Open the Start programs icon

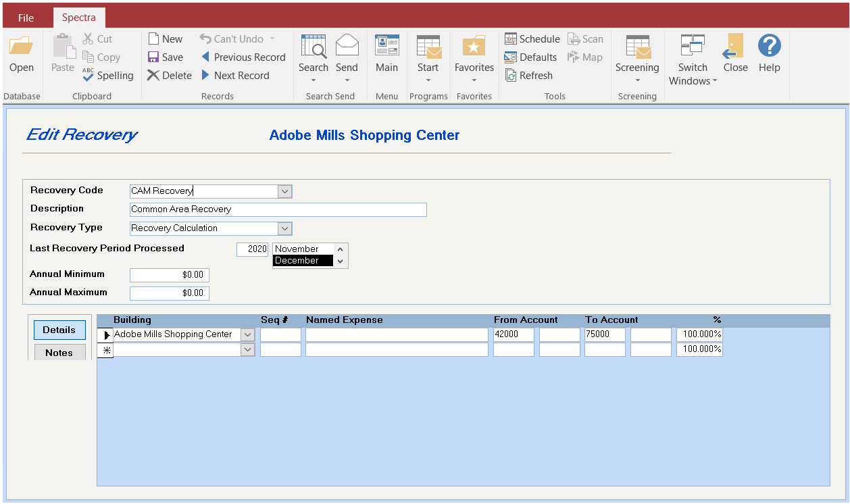[x=428, y=59]
